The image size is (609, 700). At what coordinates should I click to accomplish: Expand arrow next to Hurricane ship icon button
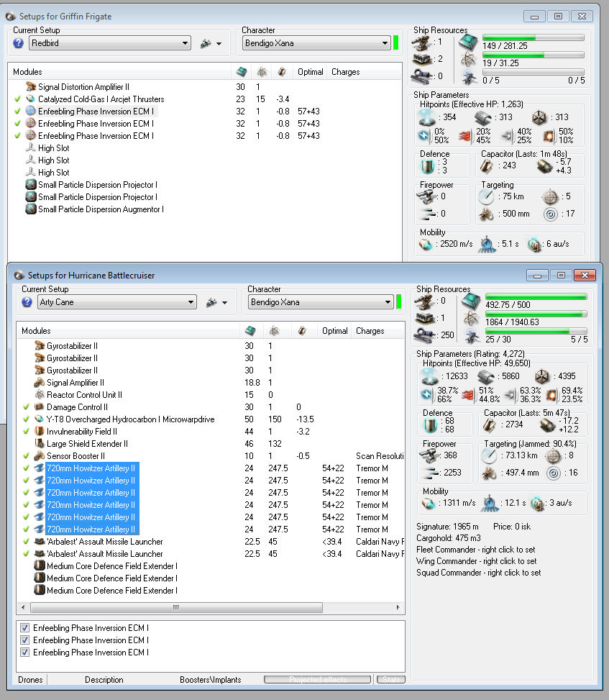pyautogui.click(x=225, y=303)
